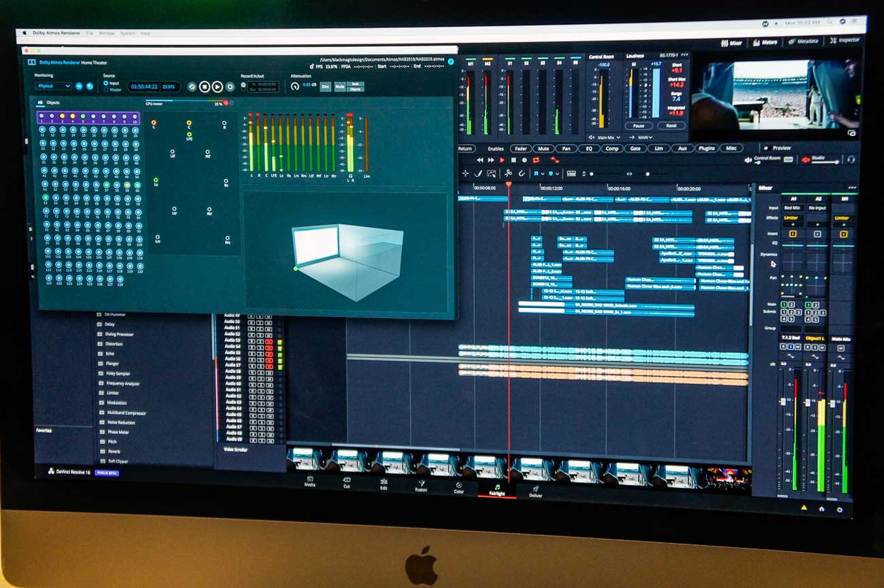Open the Monitoring Physical dropdown
Viewport: 884px width, 588px height.
[x=54, y=86]
